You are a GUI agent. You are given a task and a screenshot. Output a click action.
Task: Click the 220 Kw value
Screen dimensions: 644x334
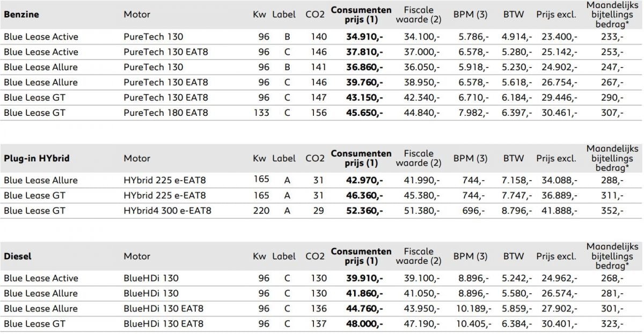[261, 211]
